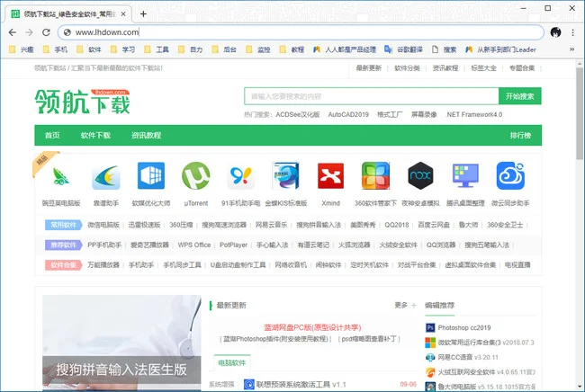Image resolution: width=585 pixels, height=392 pixels.
Task: Open the 学习 bookmark folder
Action: [122, 49]
